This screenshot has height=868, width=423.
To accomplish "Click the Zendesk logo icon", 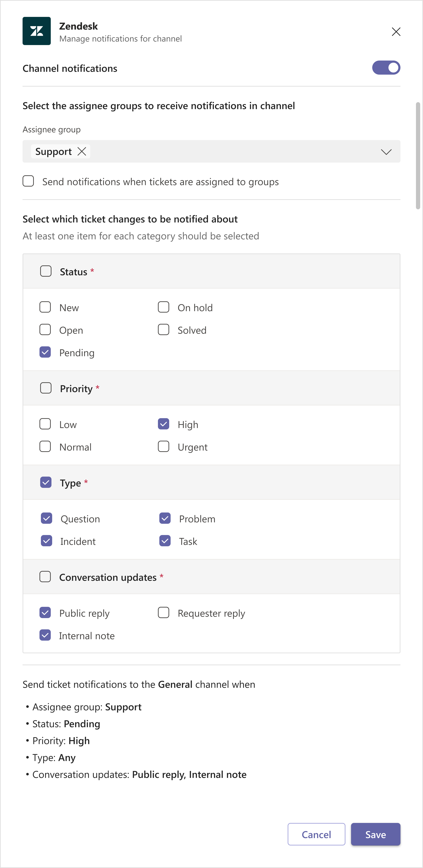I will (36, 31).
